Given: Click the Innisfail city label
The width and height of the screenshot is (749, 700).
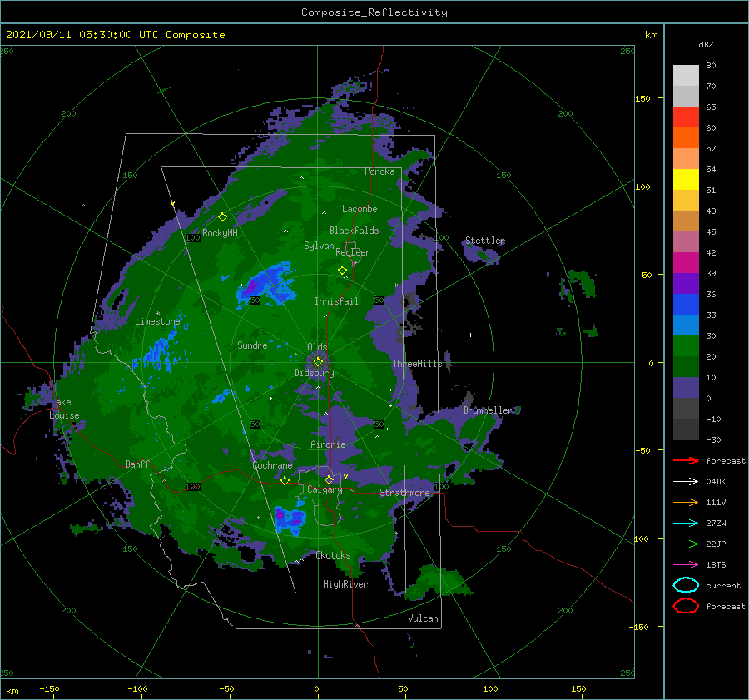Looking at the screenshot, I should coord(336,301).
